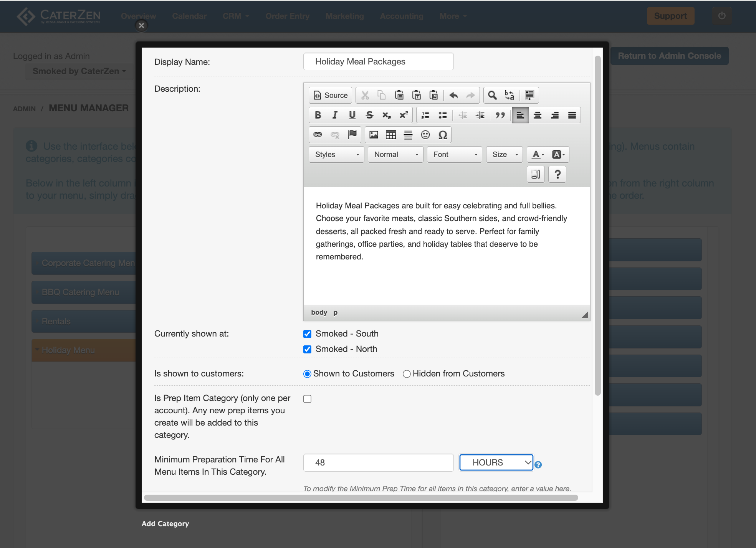Click the smiley emoticon icon

(x=425, y=135)
